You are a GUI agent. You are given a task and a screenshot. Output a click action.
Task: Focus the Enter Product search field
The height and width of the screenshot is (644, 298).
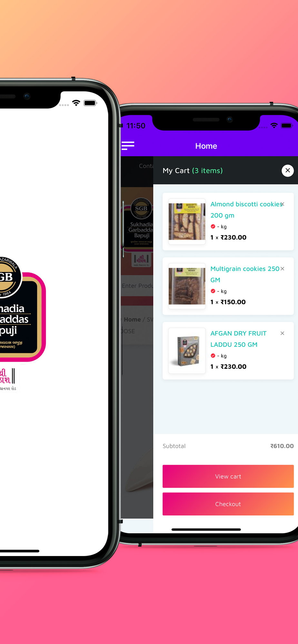137,286
